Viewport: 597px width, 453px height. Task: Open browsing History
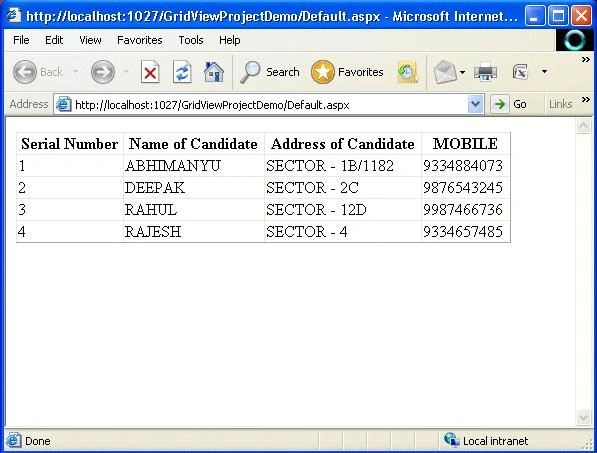coord(407,72)
